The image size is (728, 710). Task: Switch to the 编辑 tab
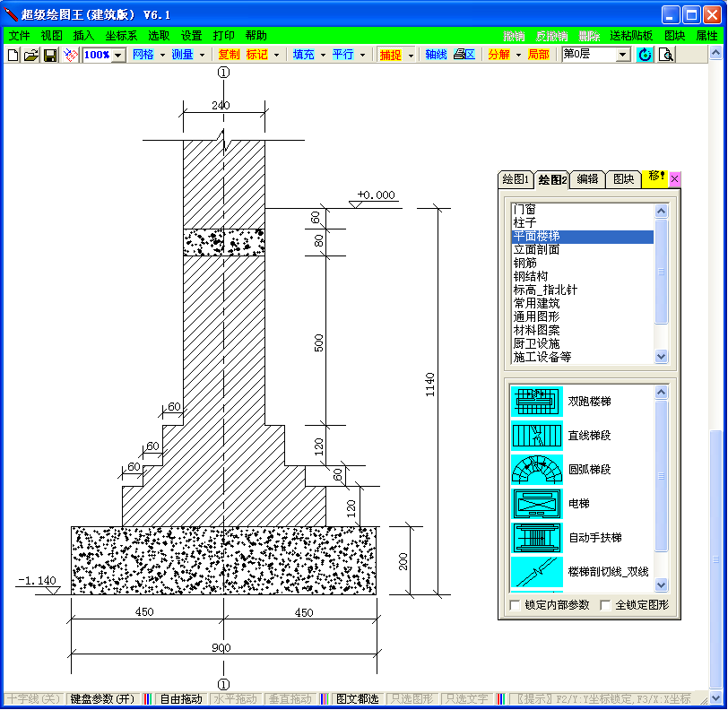tap(587, 179)
